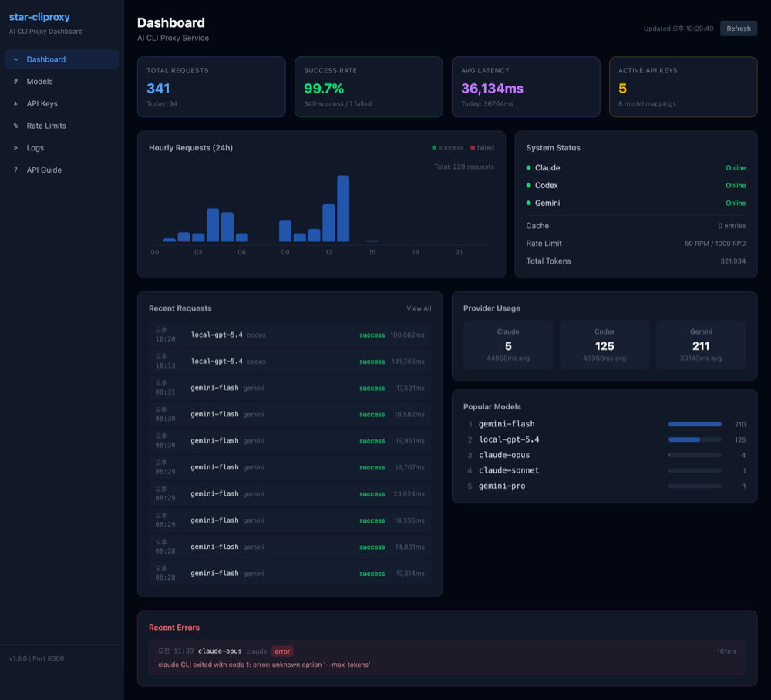
Task: Navigate to Rate Limits
Action: 62,126
